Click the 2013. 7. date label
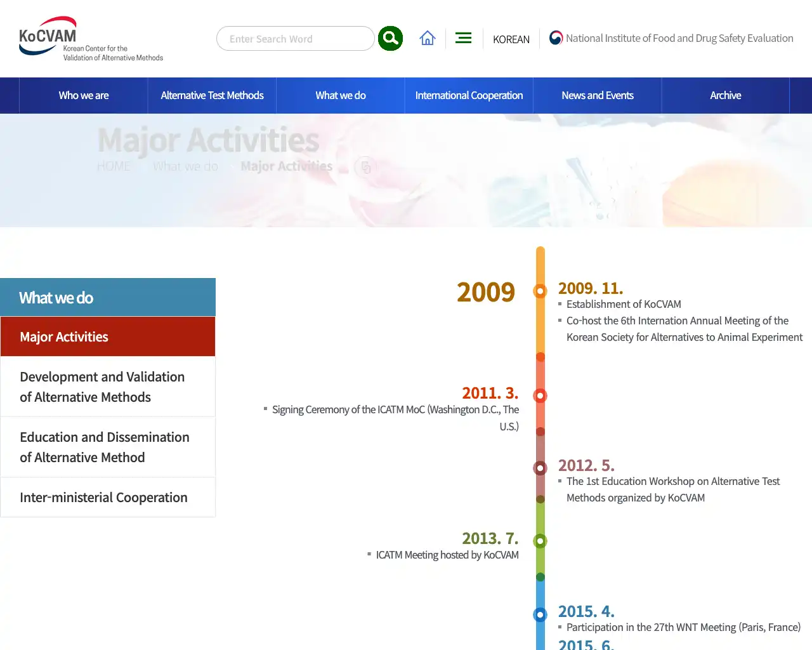This screenshot has width=812, height=650. (x=490, y=538)
